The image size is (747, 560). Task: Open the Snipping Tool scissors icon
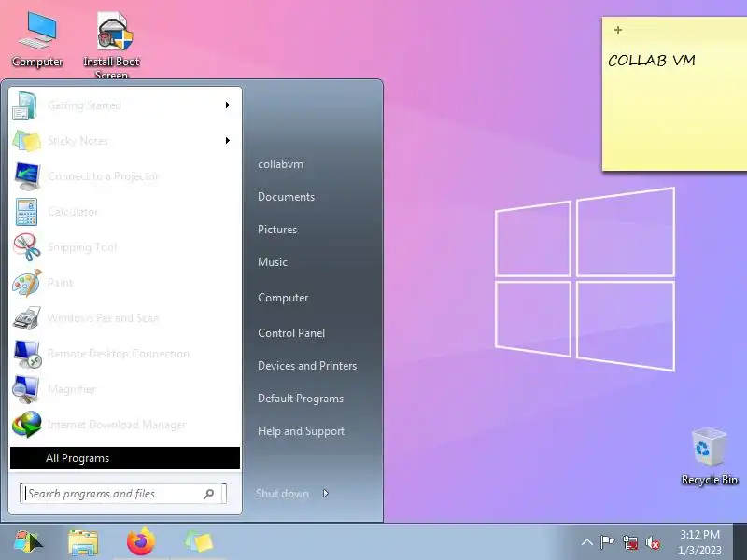pos(27,247)
